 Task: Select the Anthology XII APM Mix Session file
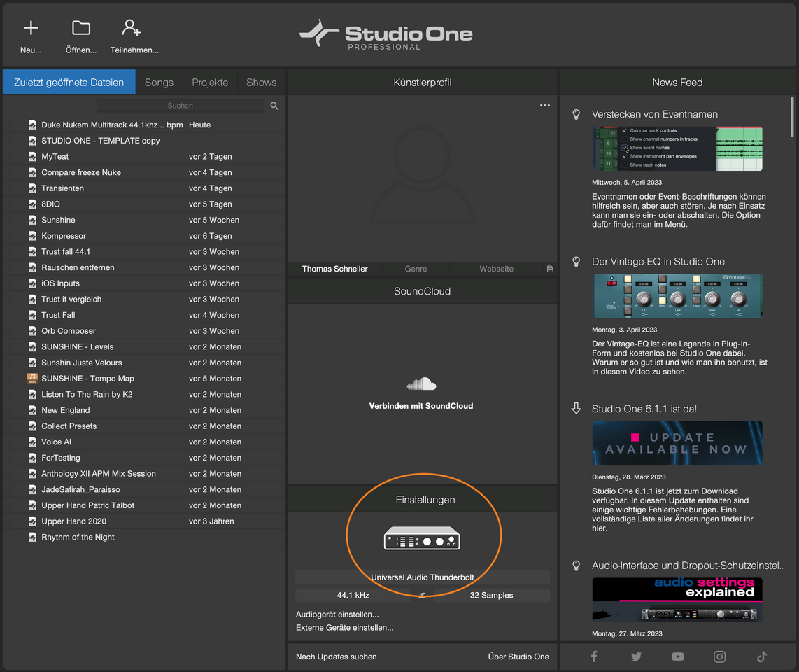[143, 474]
